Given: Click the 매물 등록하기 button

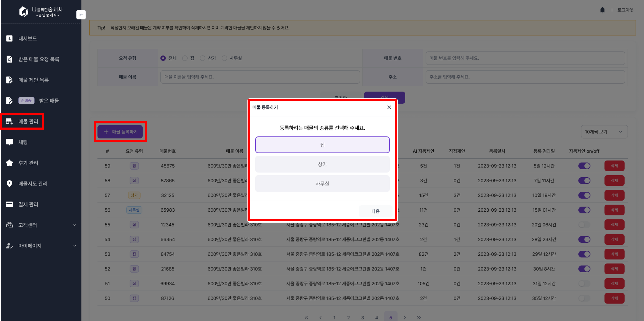Looking at the screenshot, I should [120, 132].
